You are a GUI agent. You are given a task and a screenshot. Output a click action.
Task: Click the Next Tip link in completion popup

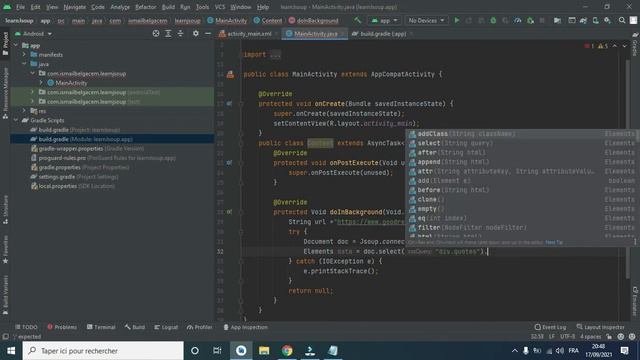click(x=554, y=242)
